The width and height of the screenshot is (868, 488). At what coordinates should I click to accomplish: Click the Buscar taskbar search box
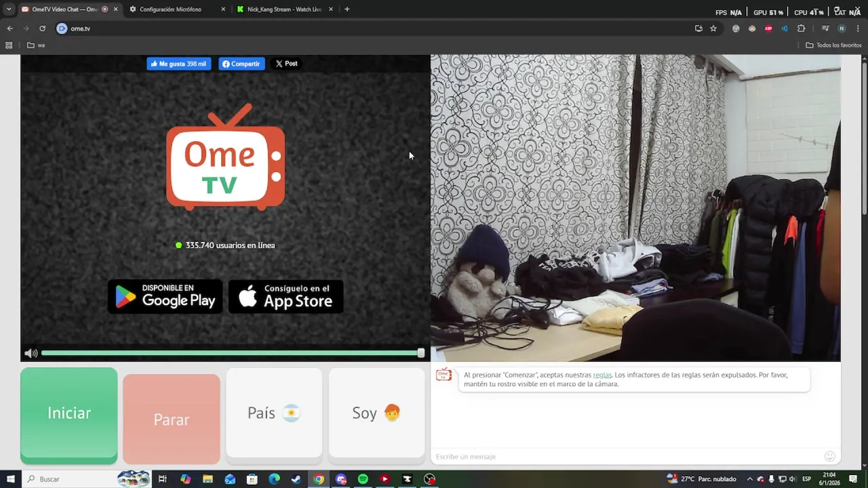tap(88, 479)
